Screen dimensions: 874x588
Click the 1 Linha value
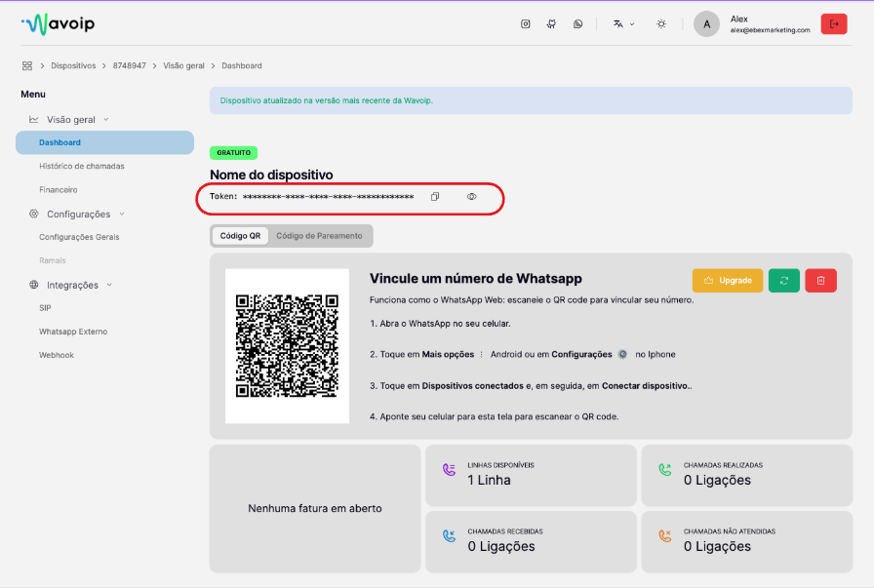[489, 480]
